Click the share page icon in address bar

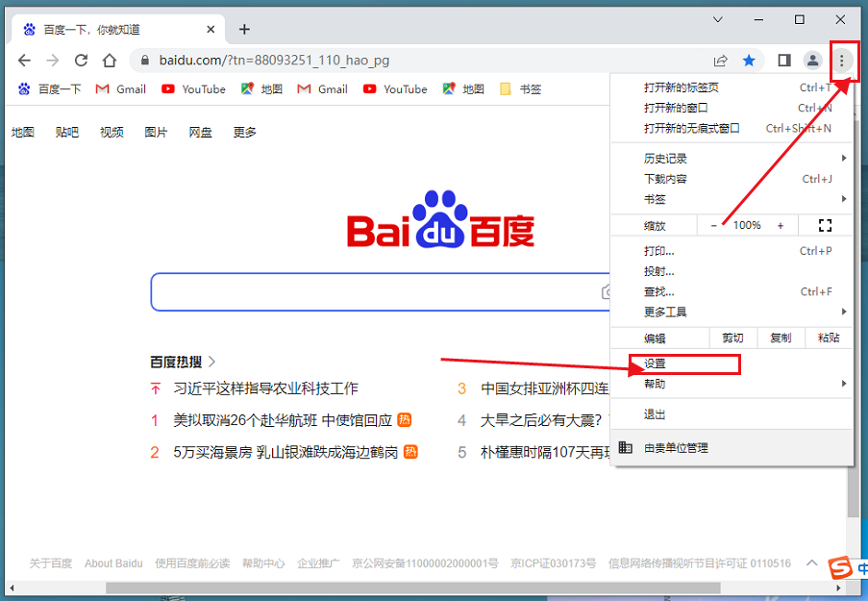[x=720, y=61]
